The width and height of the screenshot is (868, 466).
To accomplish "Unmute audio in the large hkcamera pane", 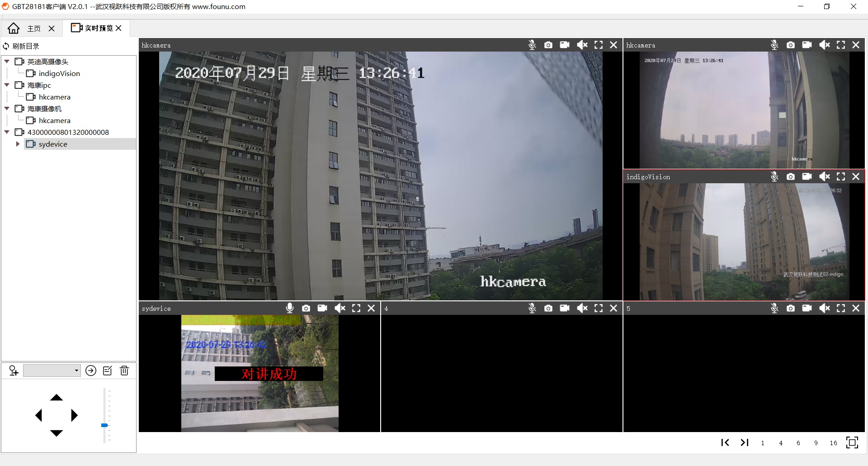I will (582, 45).
